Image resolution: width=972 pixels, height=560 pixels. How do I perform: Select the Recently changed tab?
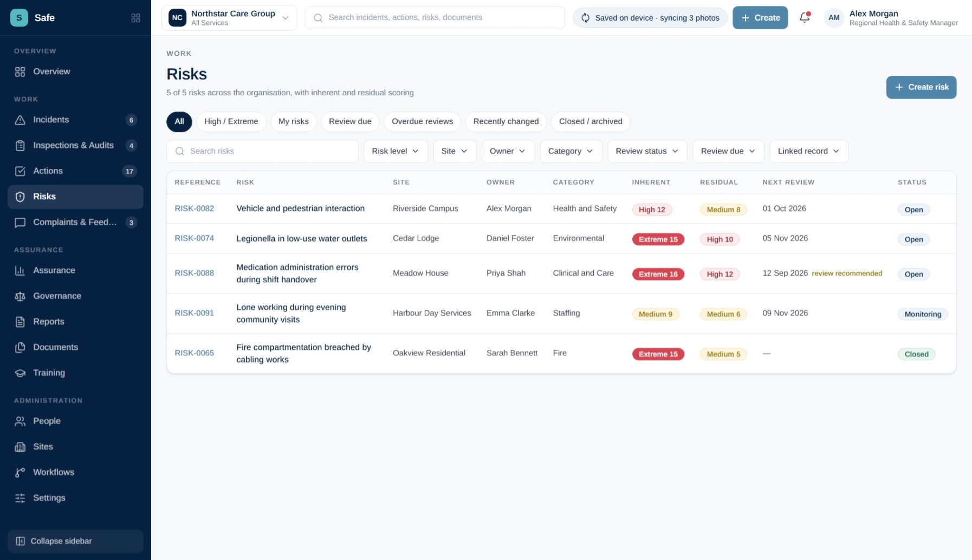[506, 121]
